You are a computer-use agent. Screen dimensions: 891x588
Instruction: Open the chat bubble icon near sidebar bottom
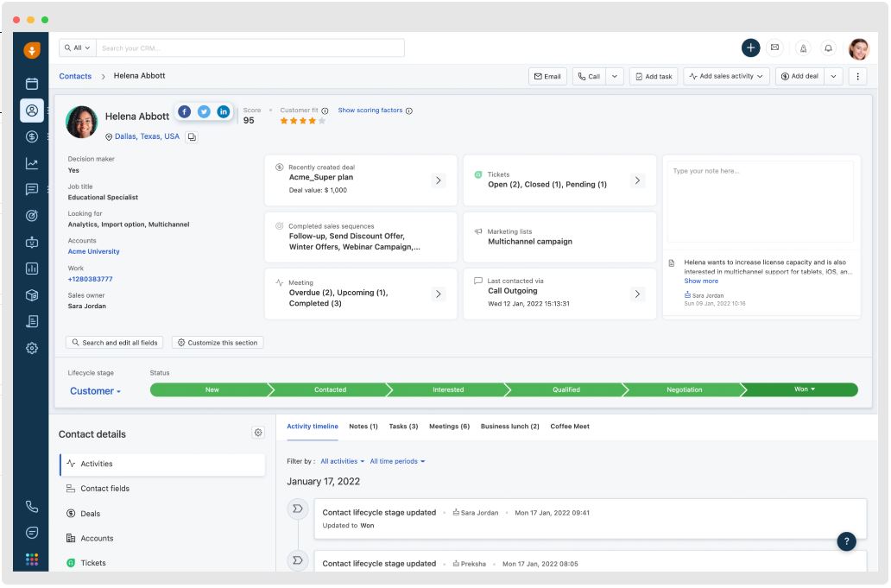pyautogui.click(x=32, y=533)
